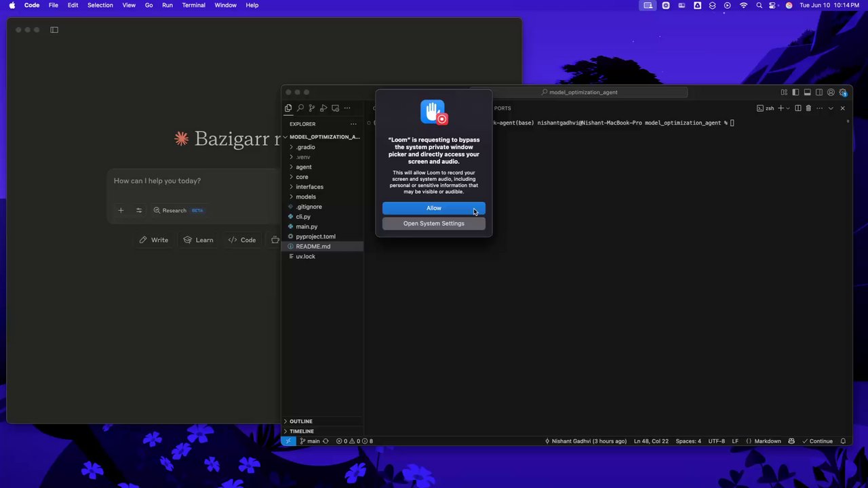Click Continue in the status bar

point(816,441)
